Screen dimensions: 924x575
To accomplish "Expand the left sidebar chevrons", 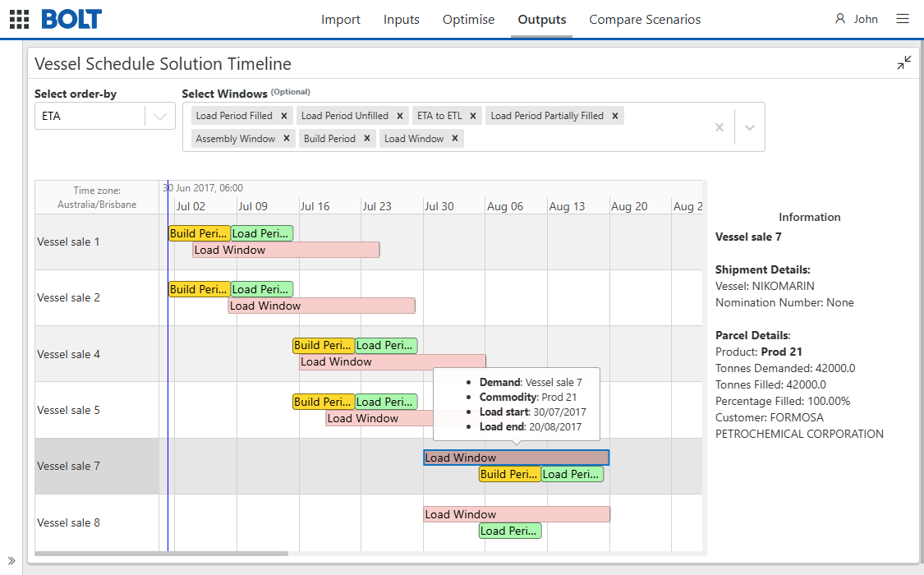I will 11,560.
